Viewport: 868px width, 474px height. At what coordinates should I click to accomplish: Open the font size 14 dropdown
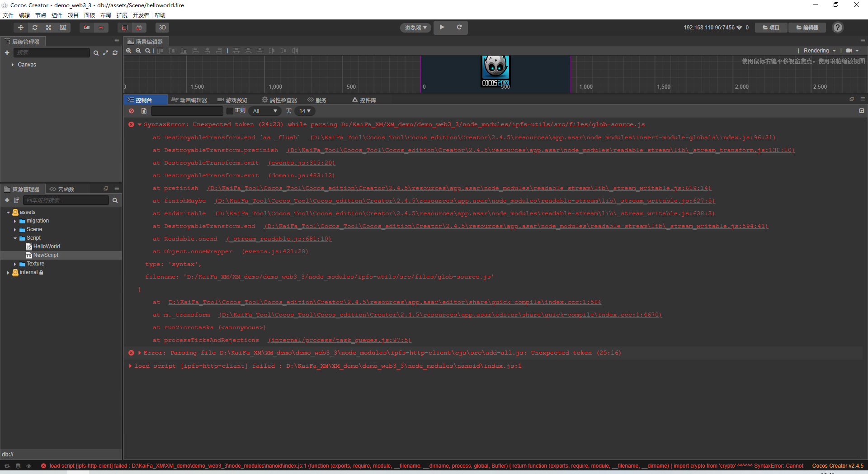[x=305, y=111]
